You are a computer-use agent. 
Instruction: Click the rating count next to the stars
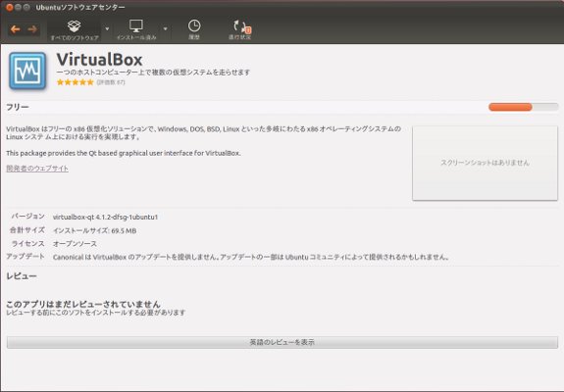[x=111, y=82]
